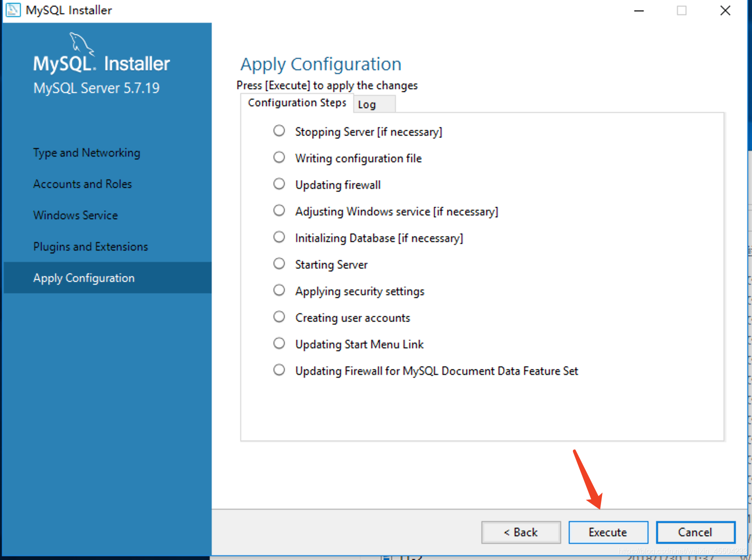The image size is (752, 560).
Task: Click the 'Starting Server' step text
Action: [x=331, y=265]
